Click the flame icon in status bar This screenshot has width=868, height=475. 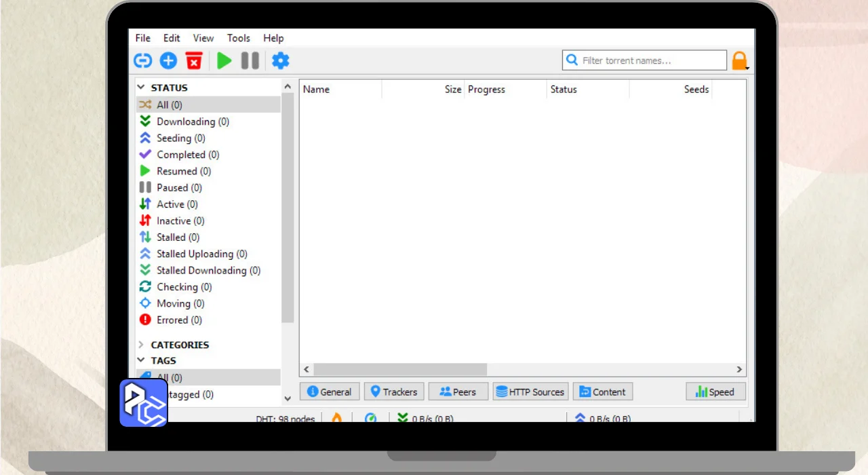(336, 417)
